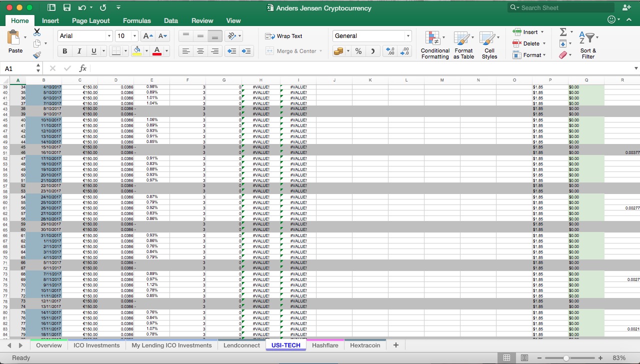The width and height of the screenshot is (640, 364).
Task: Open Cell Styles gallery
Action: (489, 45)
